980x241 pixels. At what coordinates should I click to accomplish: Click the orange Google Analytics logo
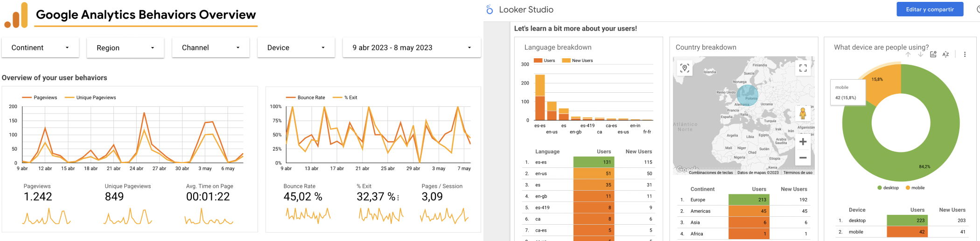click(16, 15)
